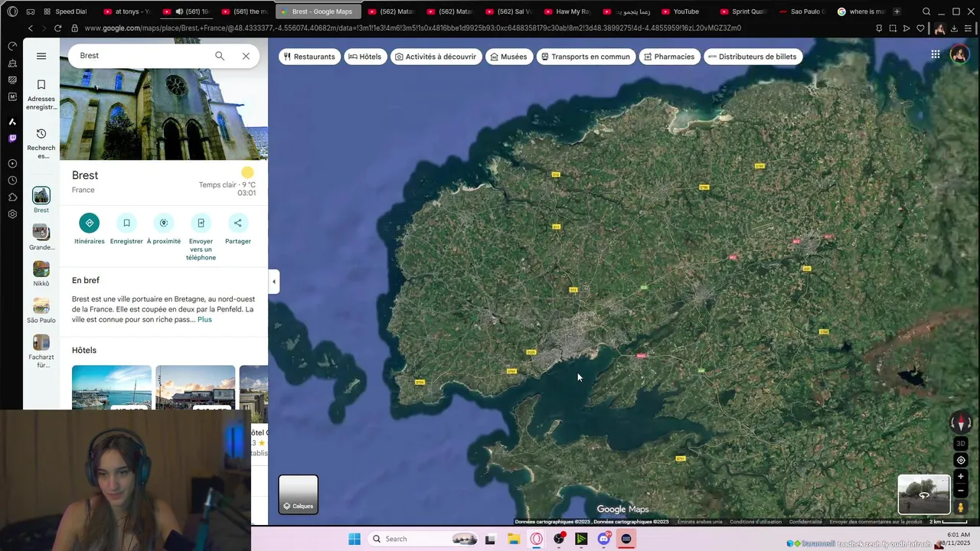Select Activités à découvrir chip
Viewport: 980px width, 551px height.
tap(435, 57)
